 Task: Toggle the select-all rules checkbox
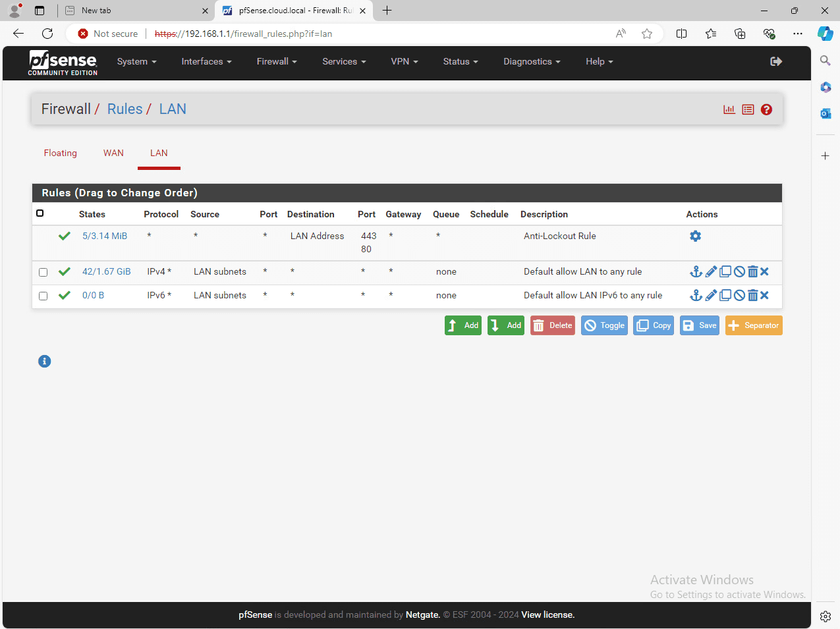(40, 213)
